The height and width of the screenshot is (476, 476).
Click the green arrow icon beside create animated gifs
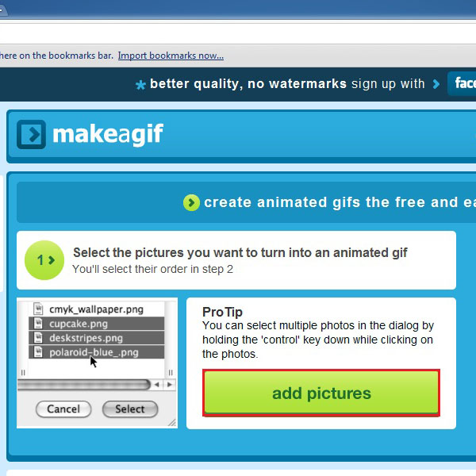[x=191, y=202]
